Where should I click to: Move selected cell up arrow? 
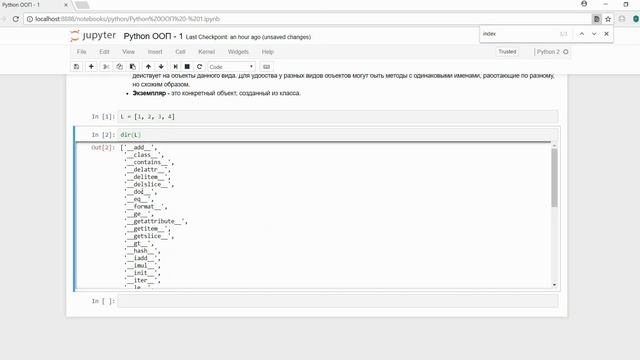tap(148, 67)
